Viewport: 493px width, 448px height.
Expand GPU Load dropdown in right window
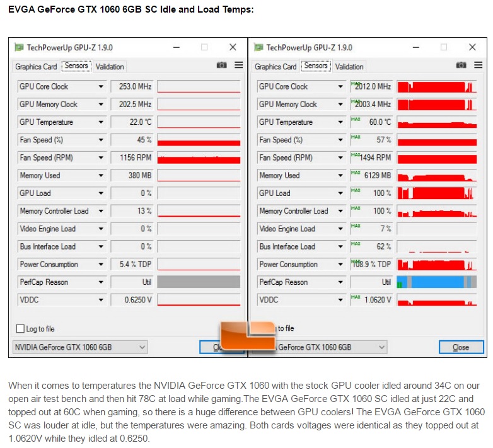coord(340,193)
